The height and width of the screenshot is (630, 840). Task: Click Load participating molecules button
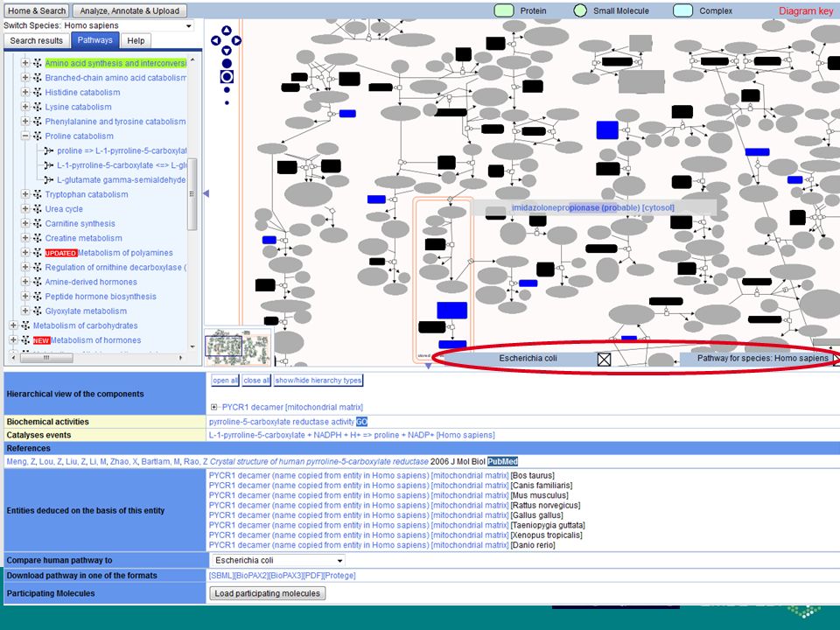pyautogui.click(x=268, y=593)
